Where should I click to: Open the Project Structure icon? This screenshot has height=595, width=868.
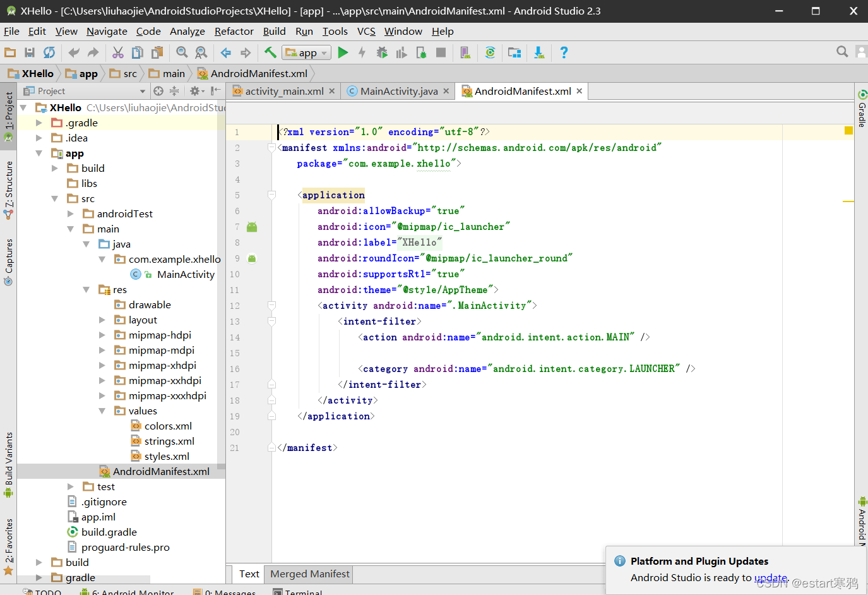[x=514, y=53]
